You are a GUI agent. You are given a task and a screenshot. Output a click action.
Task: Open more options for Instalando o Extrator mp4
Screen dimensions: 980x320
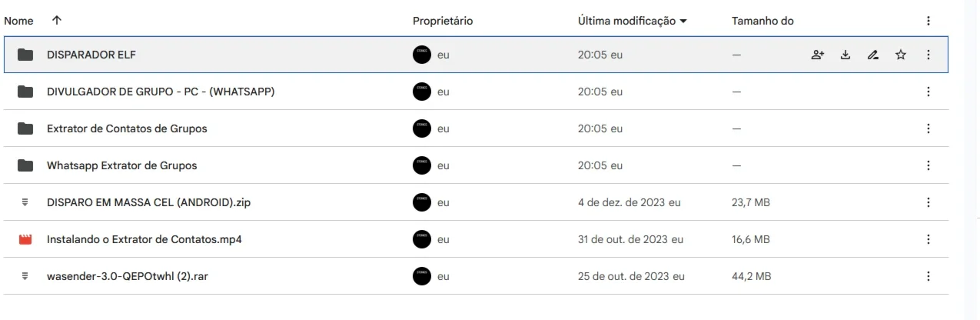(x=929, y=239)
